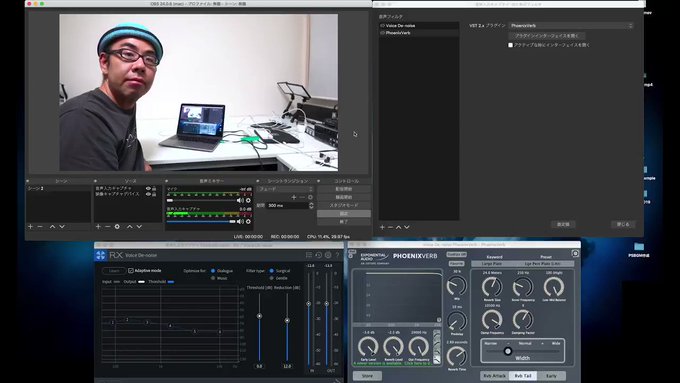Move the filter up in the filters window

(x=399, y=227)
